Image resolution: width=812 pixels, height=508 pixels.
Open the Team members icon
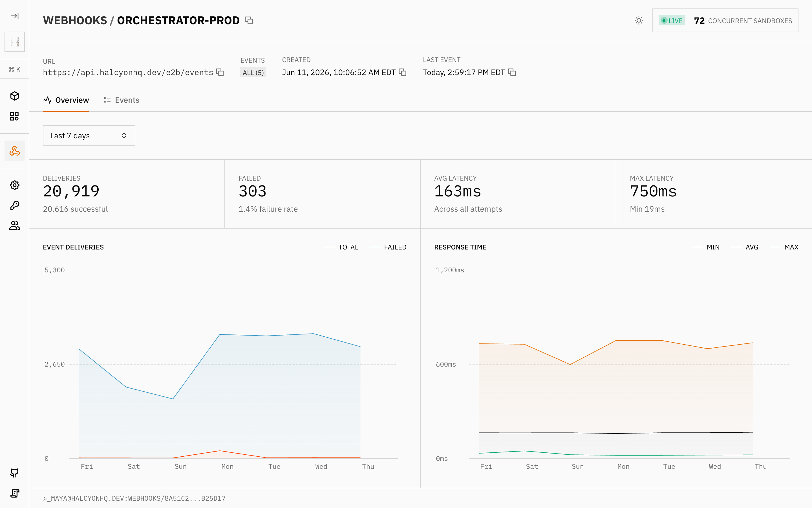(14, 225)
